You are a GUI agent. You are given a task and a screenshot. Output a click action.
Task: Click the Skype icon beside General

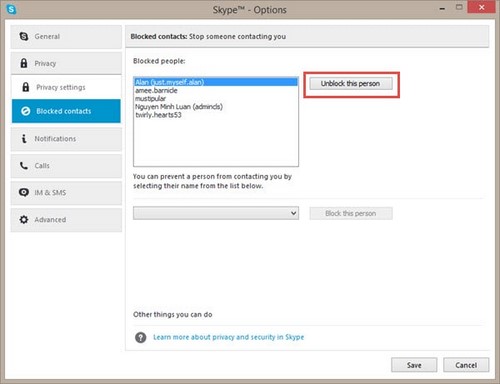[24, 36]
